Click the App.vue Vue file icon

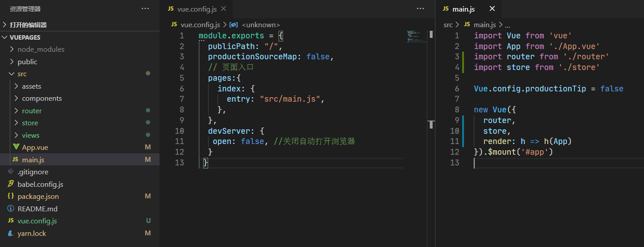coord(15,148)
